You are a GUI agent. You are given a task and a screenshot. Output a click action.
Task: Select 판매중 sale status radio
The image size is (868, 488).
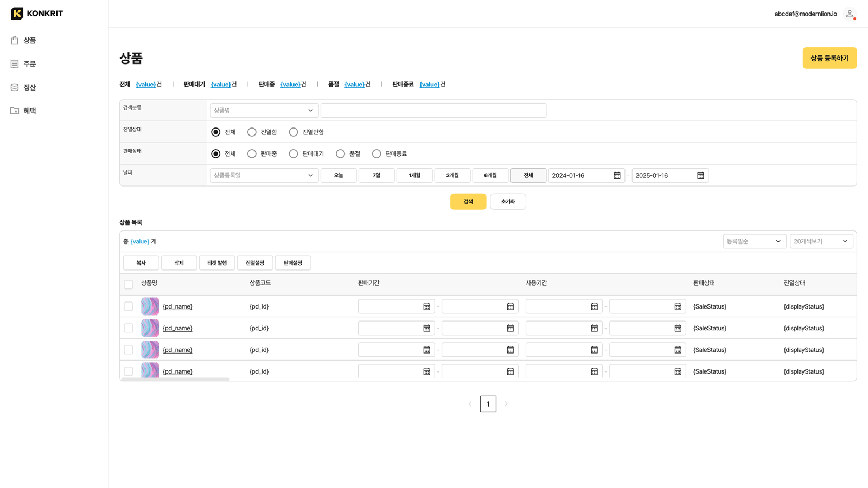tap(252, 153)
